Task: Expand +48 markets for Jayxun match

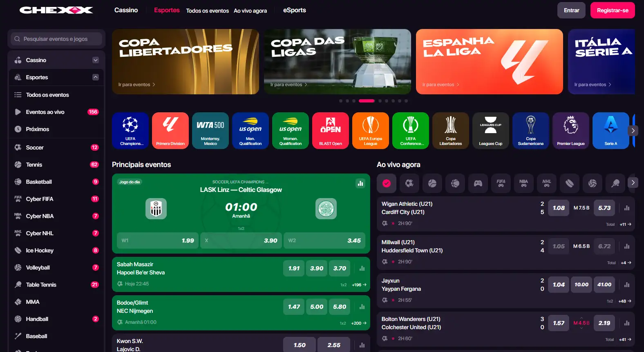Action: (x=625, y=301)
